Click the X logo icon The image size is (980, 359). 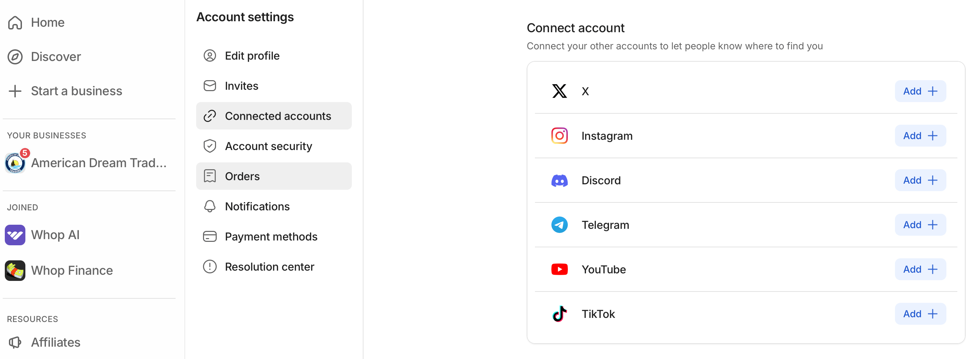pos(559,91)
